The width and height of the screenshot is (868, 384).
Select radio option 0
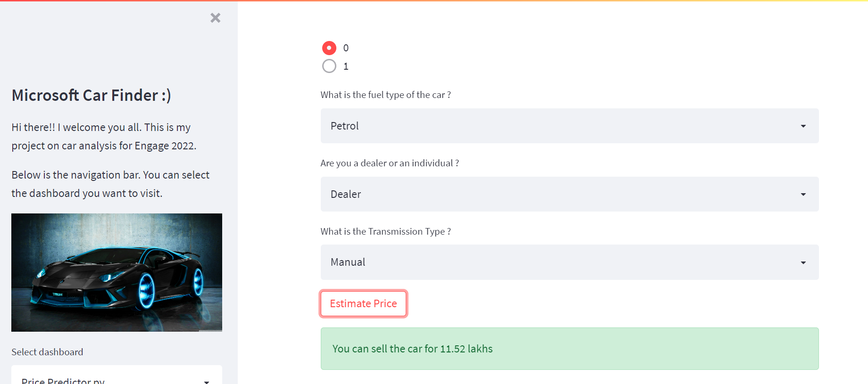pyautogui.click(x=329, y=48)
